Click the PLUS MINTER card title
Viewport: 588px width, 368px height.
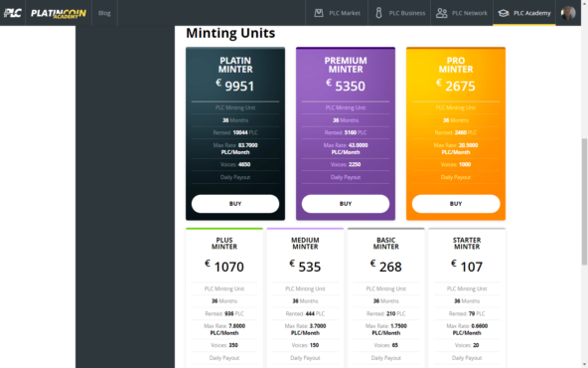[224, 244]
